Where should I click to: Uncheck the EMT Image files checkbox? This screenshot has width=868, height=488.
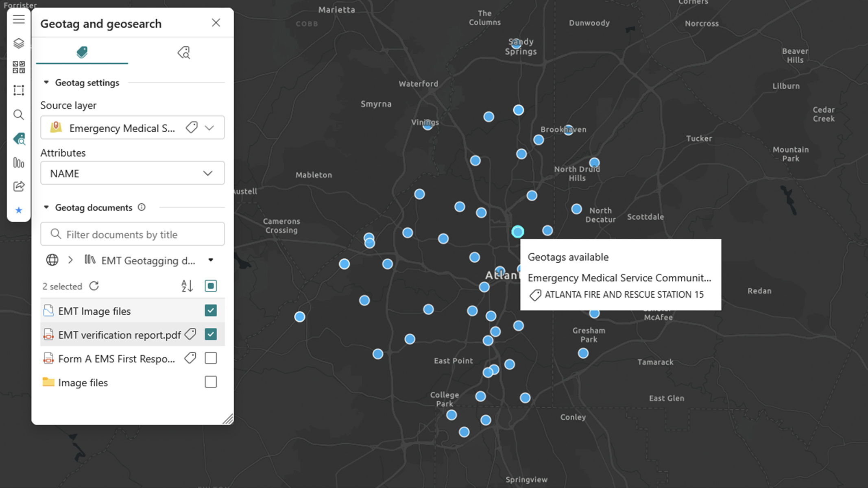pyautogui.click(x=211, y=311)
